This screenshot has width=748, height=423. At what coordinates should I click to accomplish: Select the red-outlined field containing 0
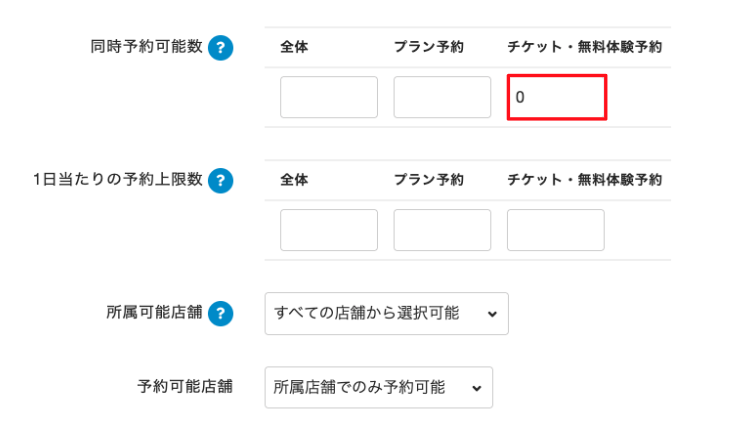coord(556,97)
